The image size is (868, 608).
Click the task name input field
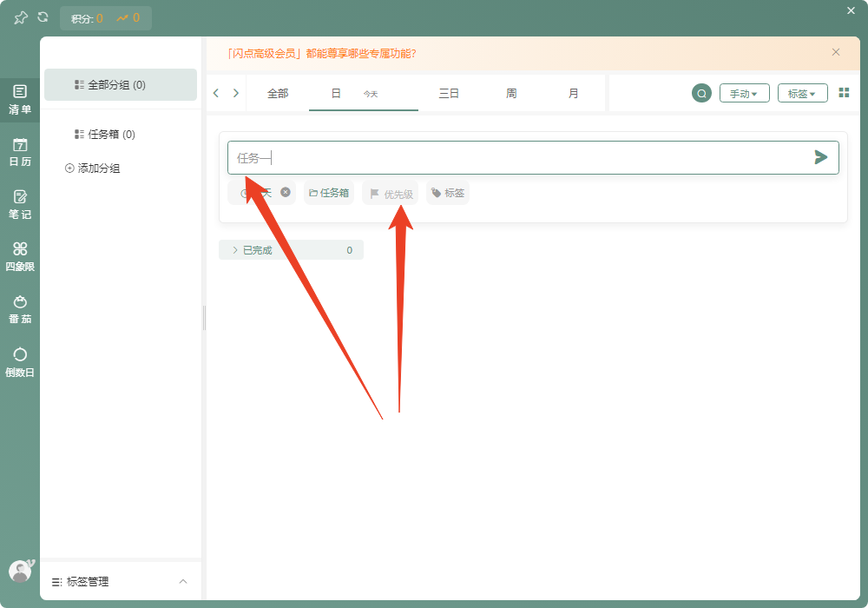(521, 158)
